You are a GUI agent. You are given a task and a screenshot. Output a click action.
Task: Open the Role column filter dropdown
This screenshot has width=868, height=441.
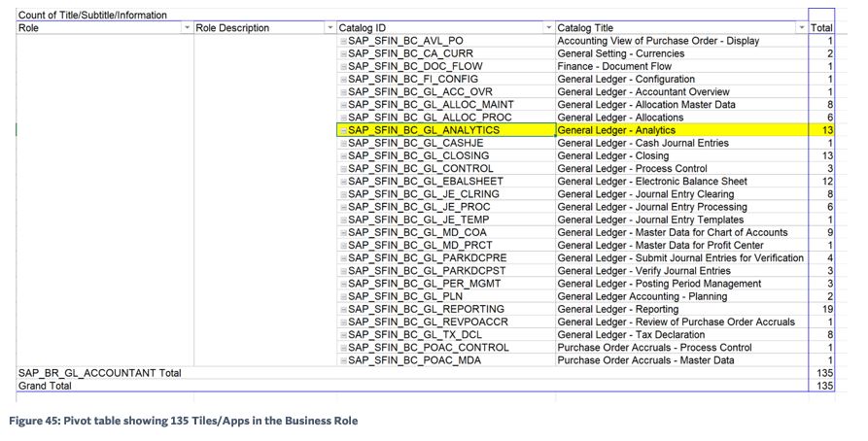click(187, 27)
